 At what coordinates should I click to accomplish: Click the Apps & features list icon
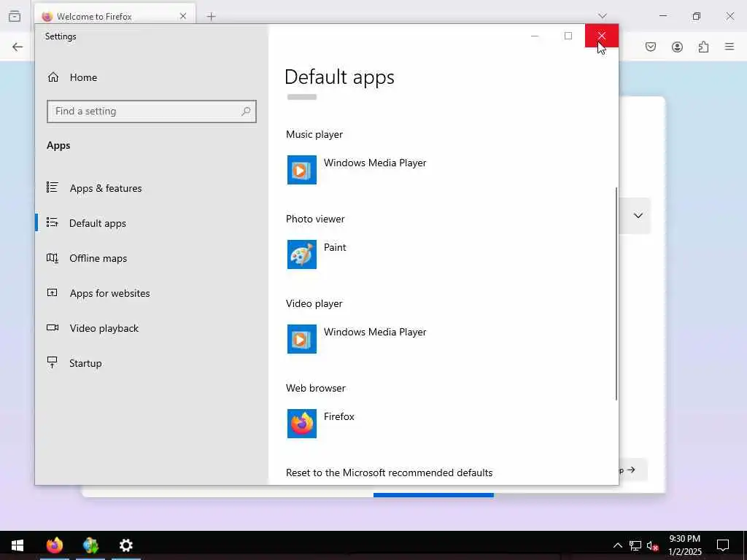(53, 187)
